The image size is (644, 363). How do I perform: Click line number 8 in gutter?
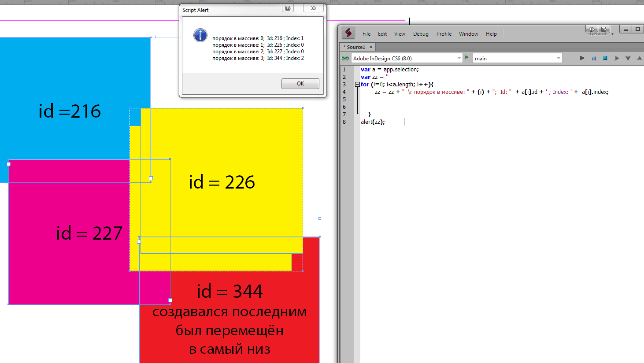coord(344,122)
